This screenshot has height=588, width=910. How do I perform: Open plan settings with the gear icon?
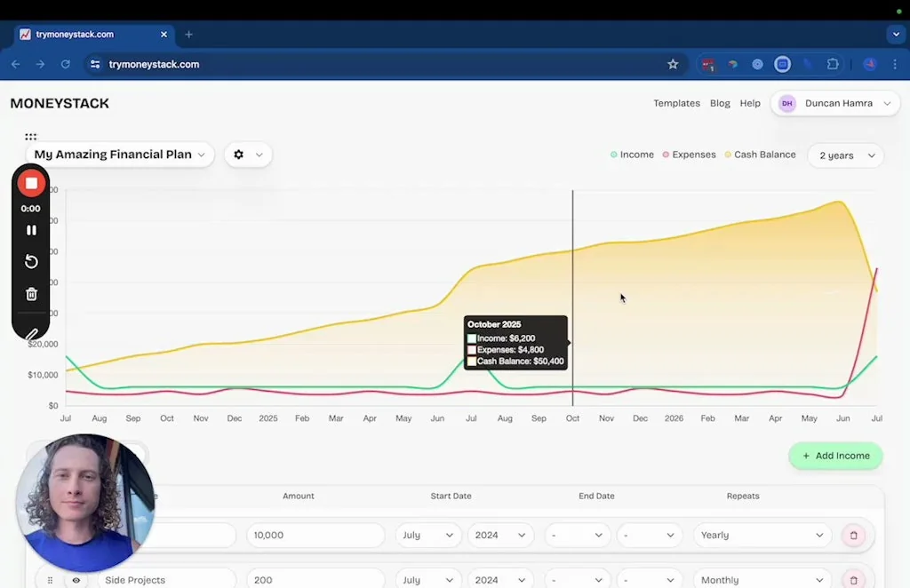pyautogui.click(x=237, y=154)
